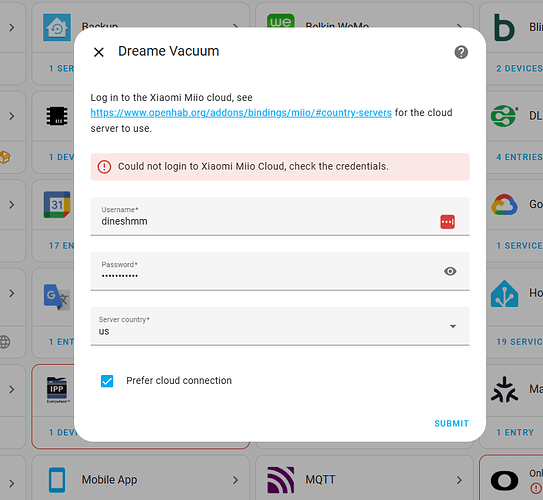Expand the Mobile App card chevron

(235, 480)
